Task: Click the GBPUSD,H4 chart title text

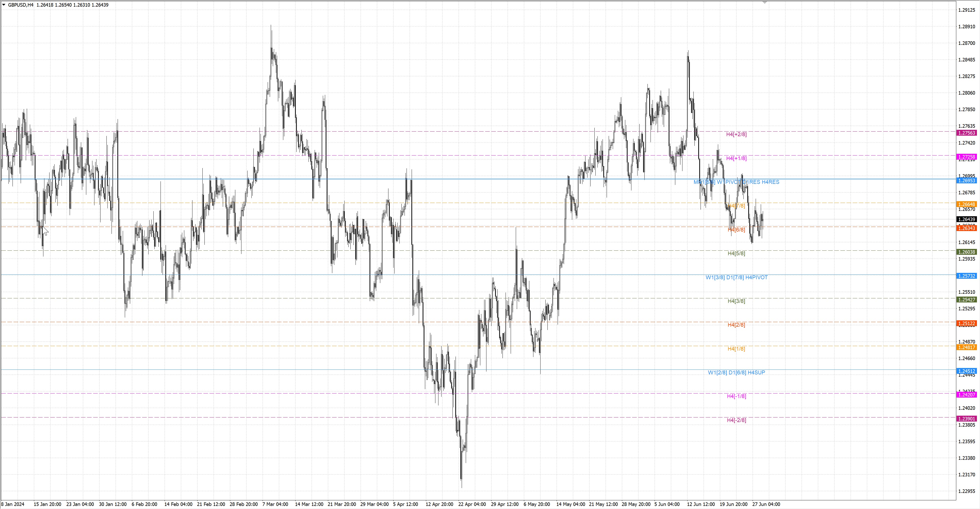Action: (20, 5)
